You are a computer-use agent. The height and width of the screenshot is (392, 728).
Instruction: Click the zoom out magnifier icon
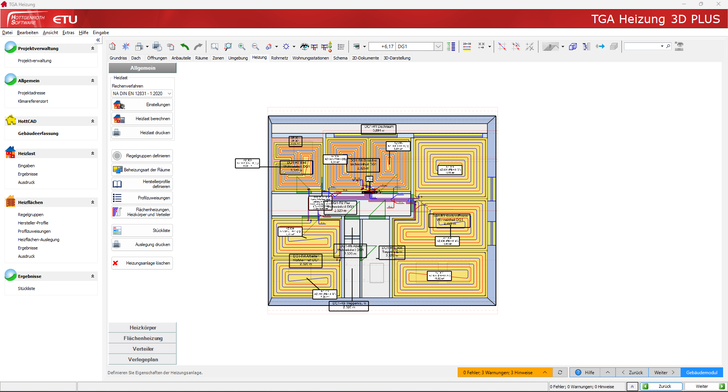coord(255,46)
